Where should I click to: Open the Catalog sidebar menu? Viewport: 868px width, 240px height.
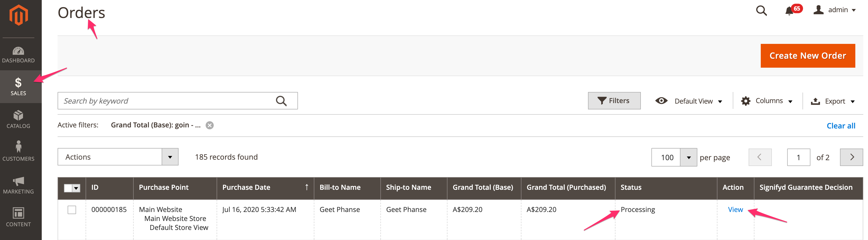18,119
